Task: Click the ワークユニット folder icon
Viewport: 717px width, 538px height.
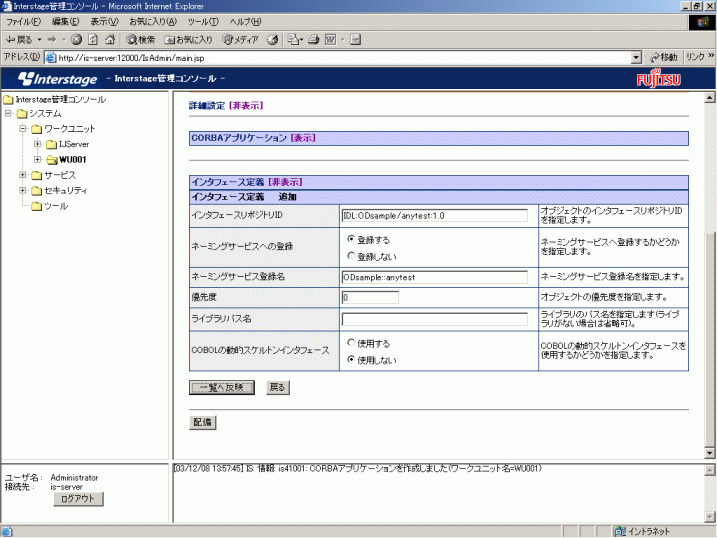Action: tap(37, 129)
